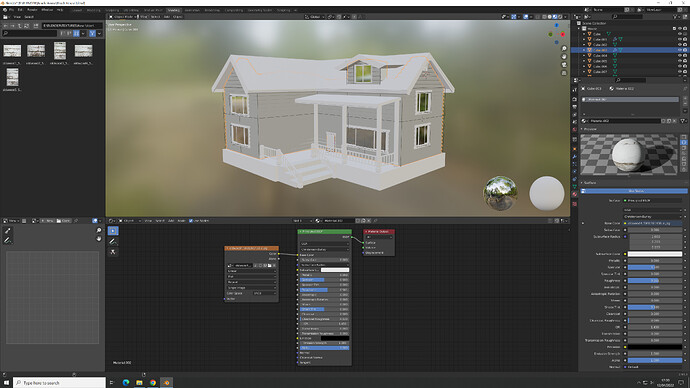Open the Material properties tab icon
The height and width of the screenshot is (388, 690).
pyautogui.click(x=575, y=194)
